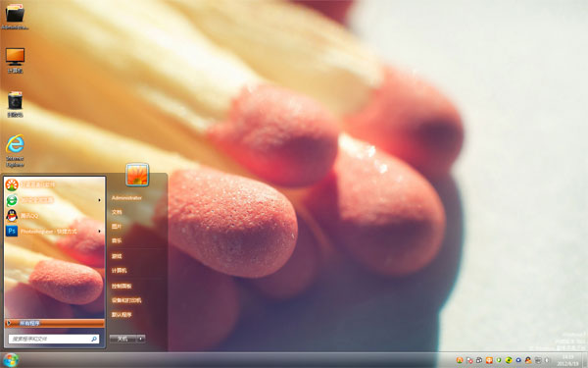Open 计算机 in the Start menu right column
The width and height of the screenshot is (588, 368).
coord(120,271)
